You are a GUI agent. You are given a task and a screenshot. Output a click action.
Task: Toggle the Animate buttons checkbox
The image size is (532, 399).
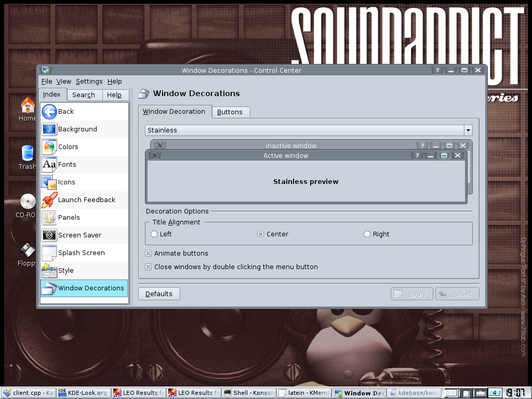148,253
